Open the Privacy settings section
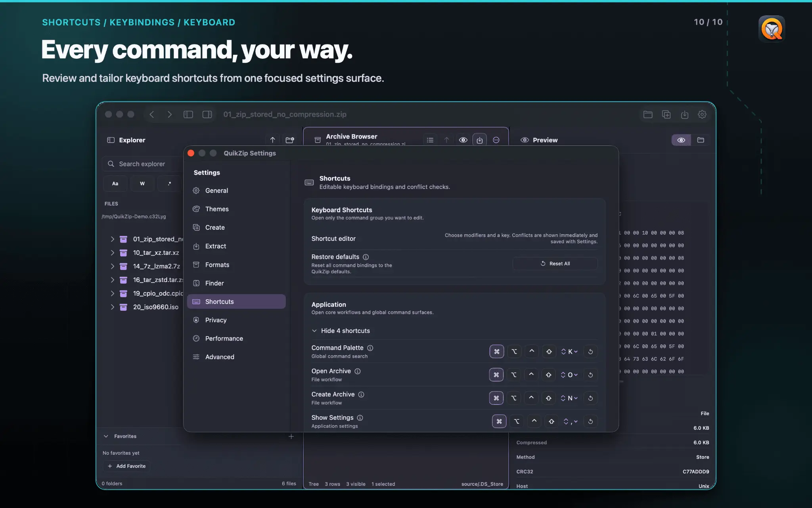This screenshot has height=508, width=812. [236, 320]
